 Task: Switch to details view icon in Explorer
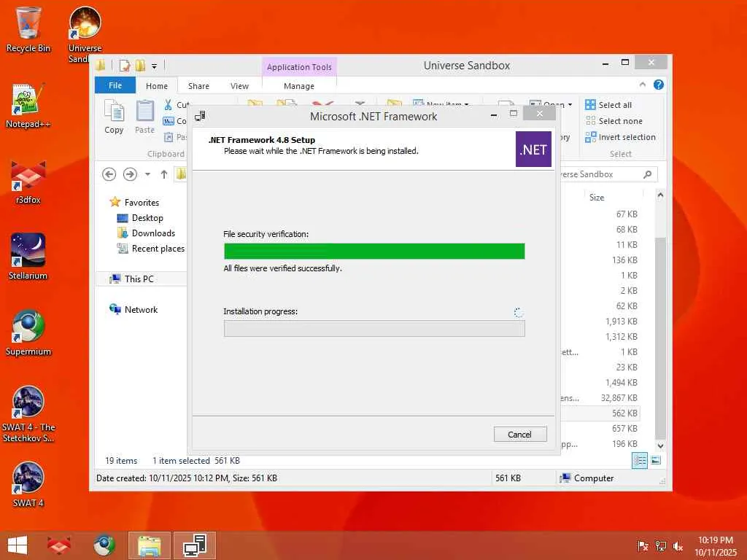[x=639, y=460]
